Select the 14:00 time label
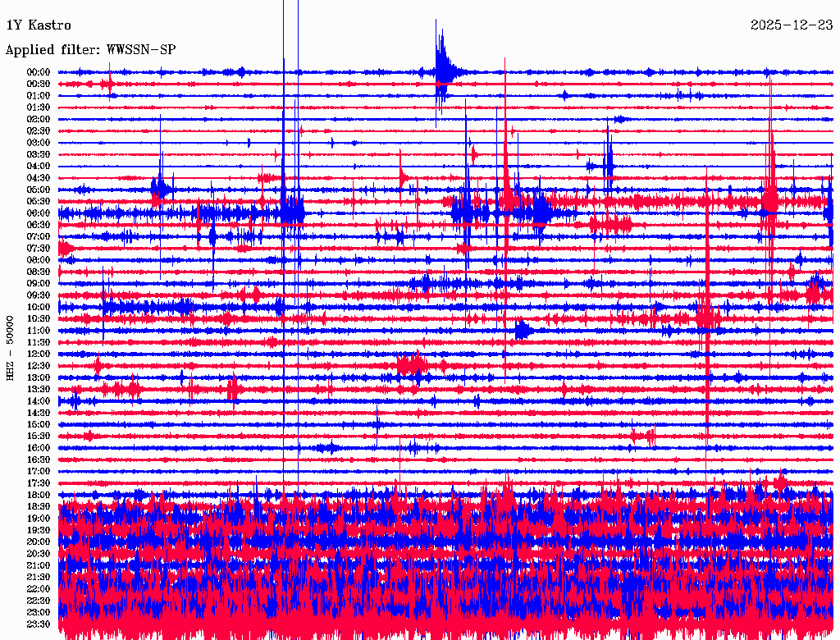This screenshot has height=640, width=840. [39, 401]
